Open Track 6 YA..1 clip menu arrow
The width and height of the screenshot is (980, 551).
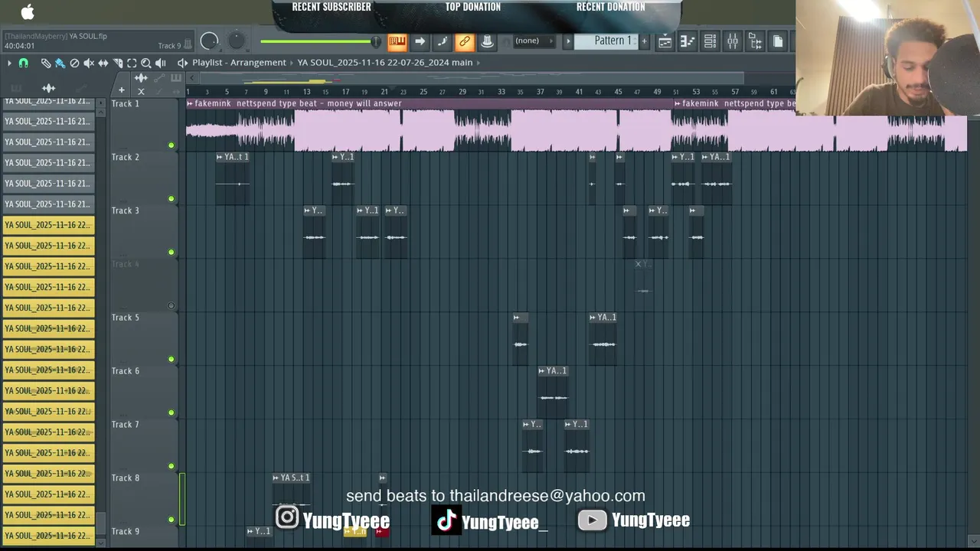[542, 371]
